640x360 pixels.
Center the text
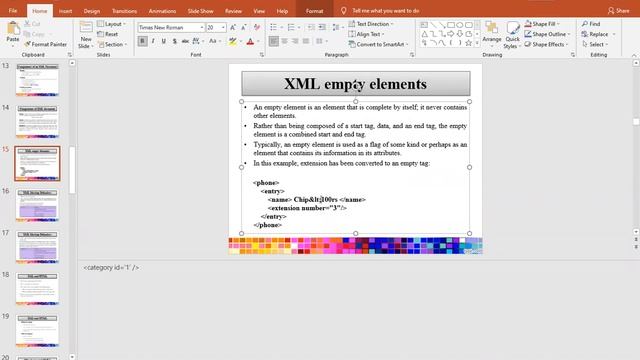[284, 41]
